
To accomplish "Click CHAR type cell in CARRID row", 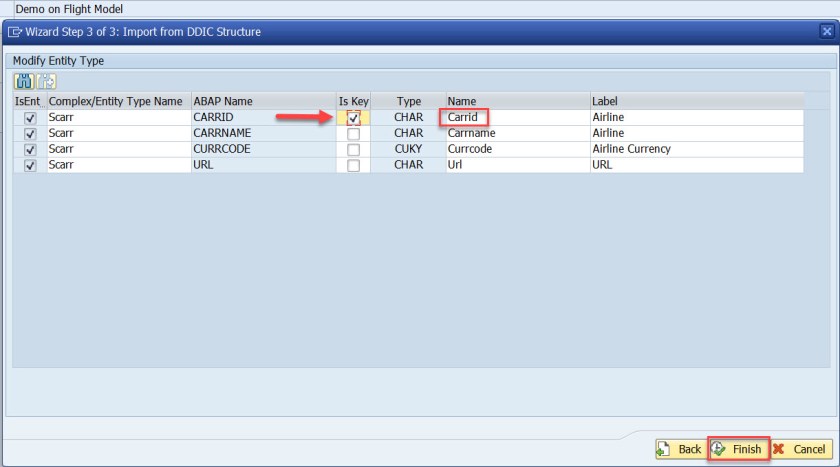I will tap(408, 117).
